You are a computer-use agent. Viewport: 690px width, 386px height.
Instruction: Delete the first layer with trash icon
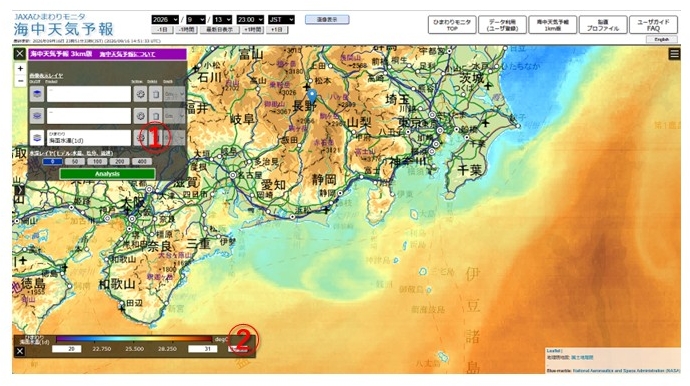tap(155, 94)
